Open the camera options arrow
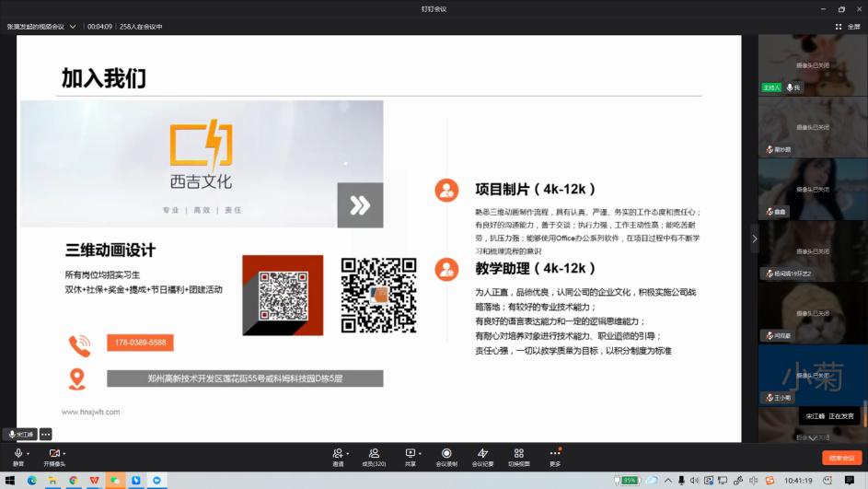Screen dimensions: 868x489 (x=64, y=453)
